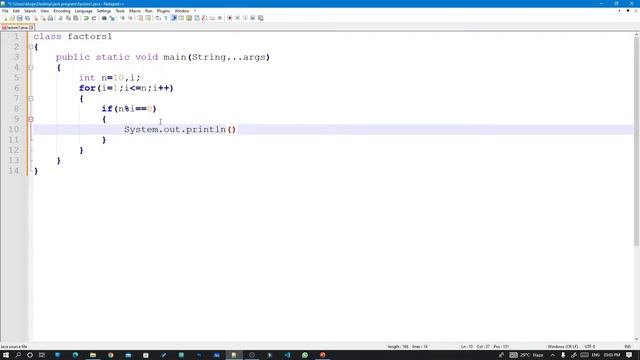Click the Zoom In toolbar icon
Image resolution: width=640 pixels, height=360 pixels.
(x=122, y=18)
